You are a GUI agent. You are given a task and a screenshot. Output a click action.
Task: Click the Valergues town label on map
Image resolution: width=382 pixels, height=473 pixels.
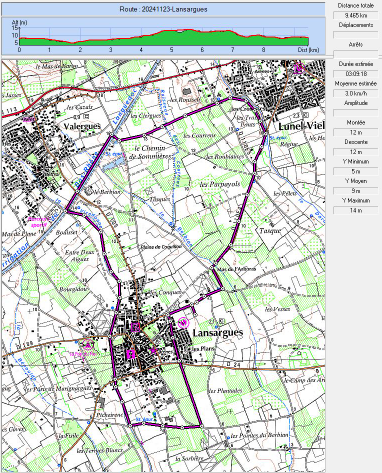(x=82, y=126)
